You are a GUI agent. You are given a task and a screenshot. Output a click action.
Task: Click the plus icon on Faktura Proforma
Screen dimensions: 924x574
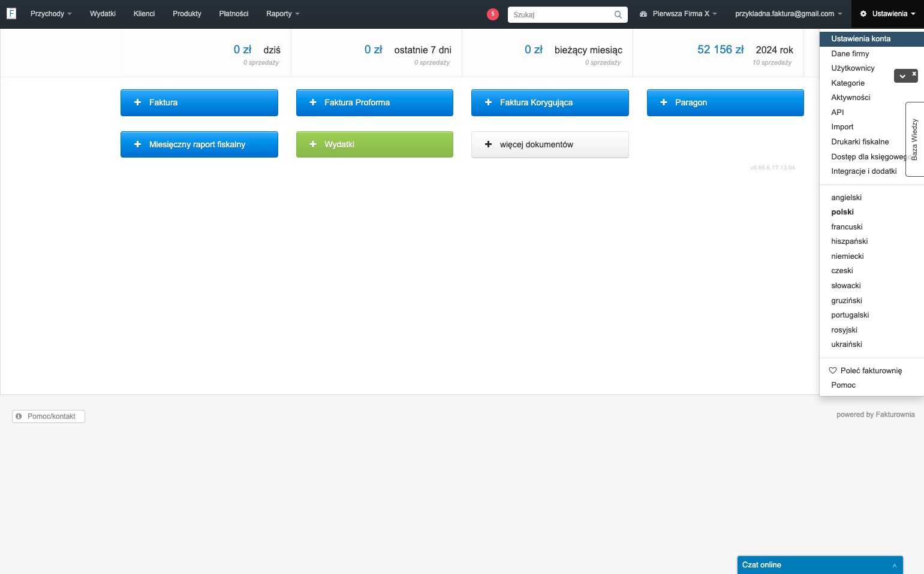coord(313,102)
